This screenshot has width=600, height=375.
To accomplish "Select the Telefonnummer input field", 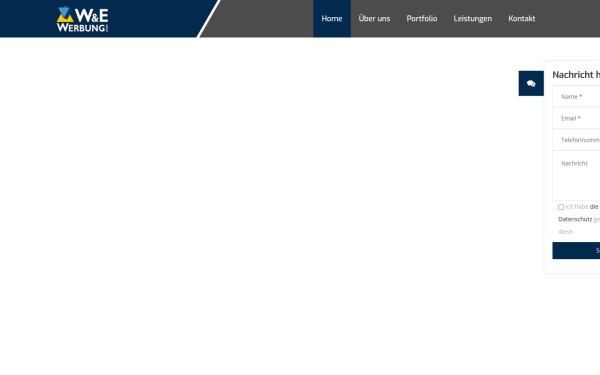I will coord(576,140).
